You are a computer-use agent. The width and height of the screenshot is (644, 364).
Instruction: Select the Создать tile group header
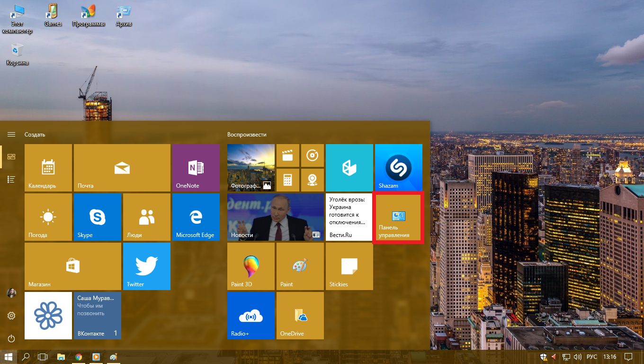click(x=35, y=135)
